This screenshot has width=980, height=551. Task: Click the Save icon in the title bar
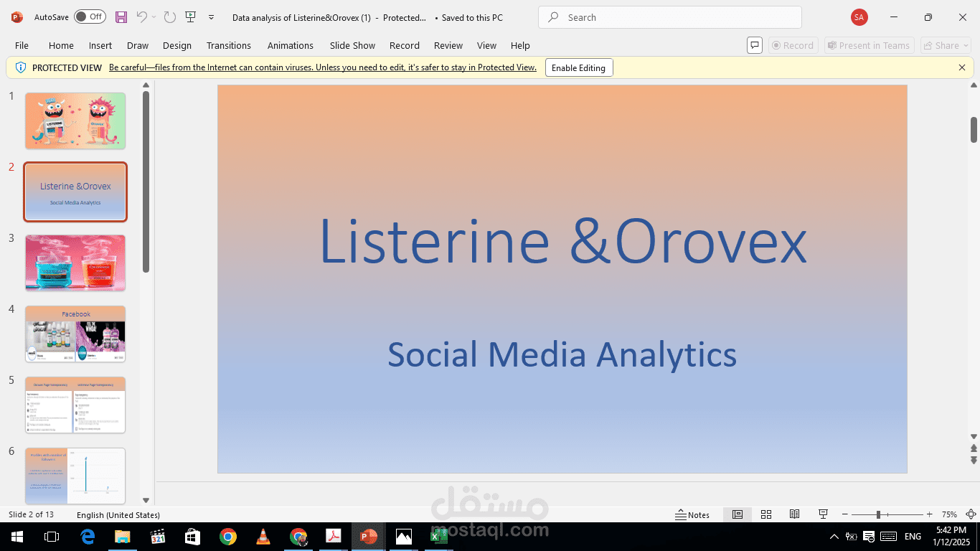(121, 17)
